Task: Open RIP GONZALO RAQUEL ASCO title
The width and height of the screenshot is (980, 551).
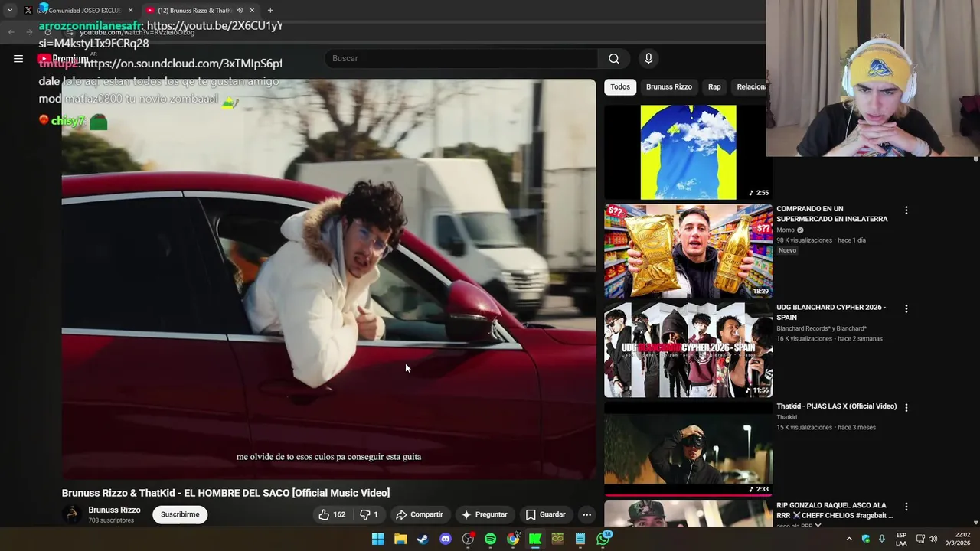Action: click(x=835, y=510)
